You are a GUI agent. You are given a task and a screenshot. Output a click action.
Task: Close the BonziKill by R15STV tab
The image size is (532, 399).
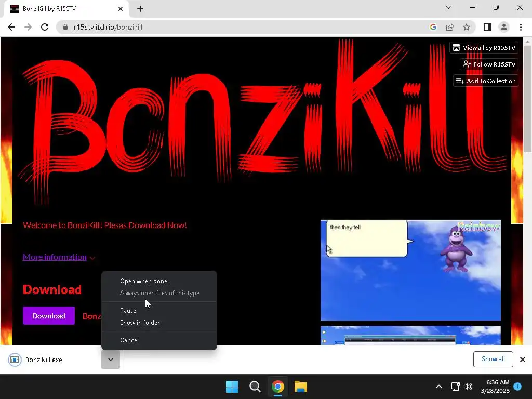(x=121, y=9)
